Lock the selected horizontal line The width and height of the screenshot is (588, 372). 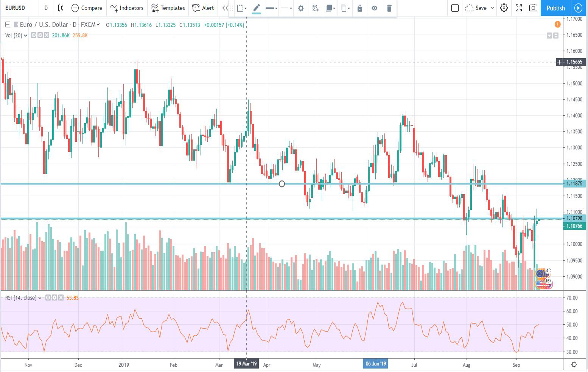[x=360, y=8]
